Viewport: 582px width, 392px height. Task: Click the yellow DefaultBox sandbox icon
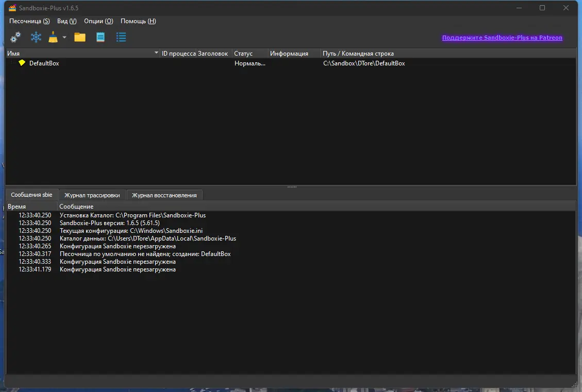pos(22,63)
